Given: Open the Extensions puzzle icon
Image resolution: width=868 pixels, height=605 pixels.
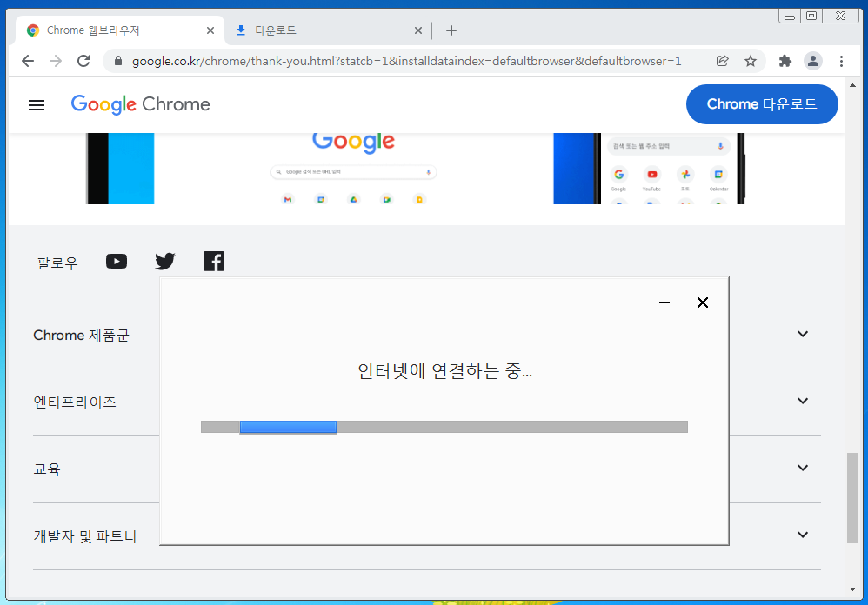Looking at the screenshot, I should point(785,61).
